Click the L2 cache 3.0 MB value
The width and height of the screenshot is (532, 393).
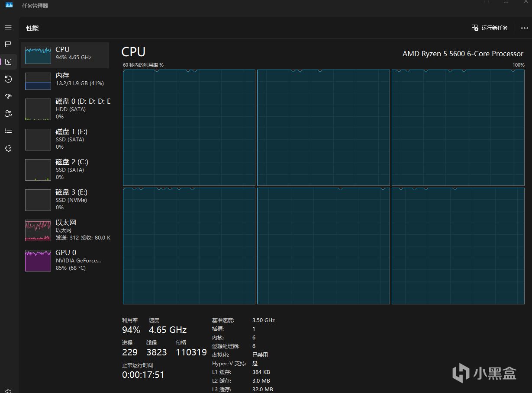261,381
